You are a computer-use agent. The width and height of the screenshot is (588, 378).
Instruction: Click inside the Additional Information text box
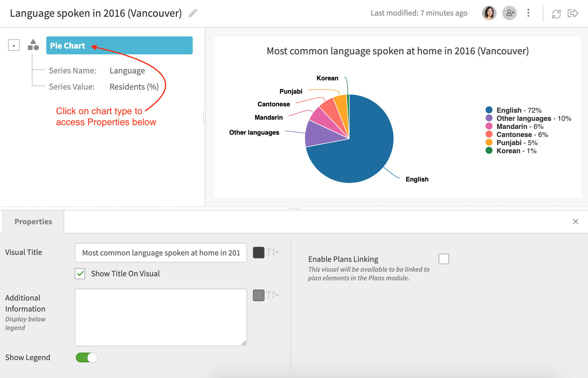point(161,316)
